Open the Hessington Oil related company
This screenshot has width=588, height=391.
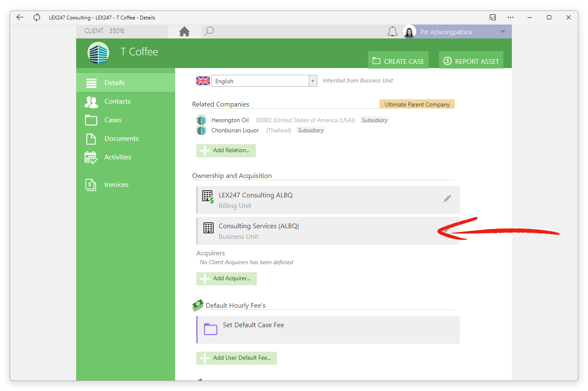230,120
